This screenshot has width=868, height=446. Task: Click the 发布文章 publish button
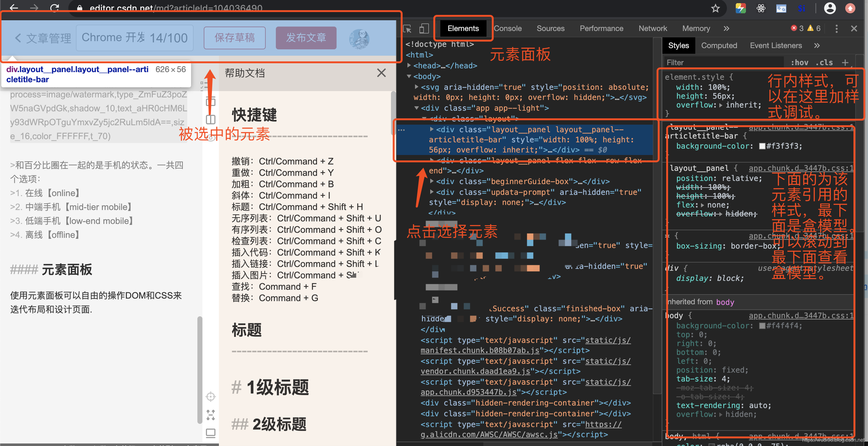tap(305, 38)
